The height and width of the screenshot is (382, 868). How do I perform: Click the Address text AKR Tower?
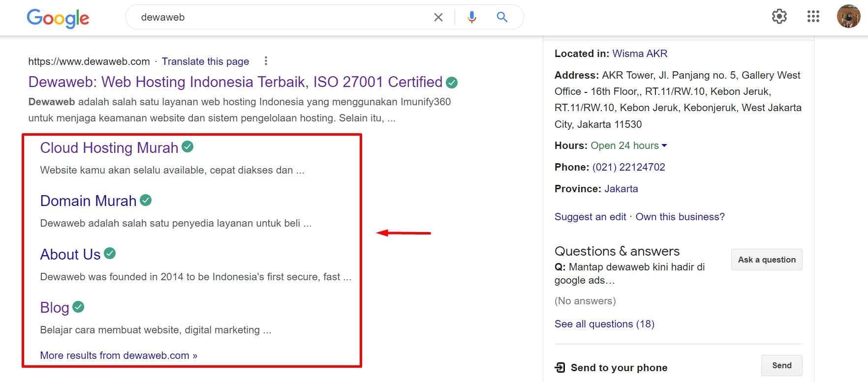point(678,100)
